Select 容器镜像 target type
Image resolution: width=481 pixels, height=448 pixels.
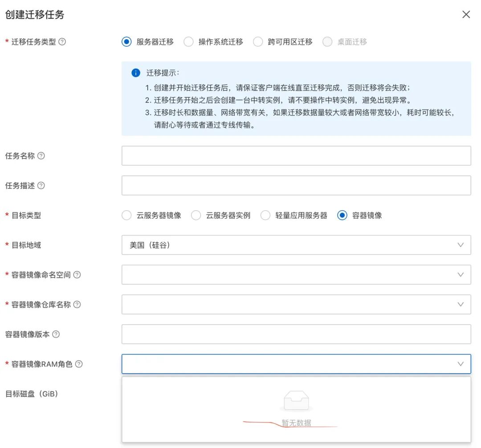pos(342,215)
